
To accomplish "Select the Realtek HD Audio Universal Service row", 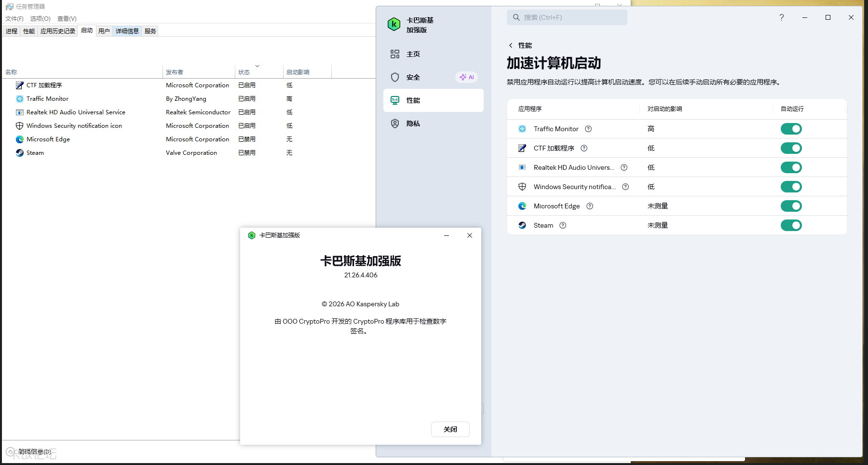I will 189,112.
